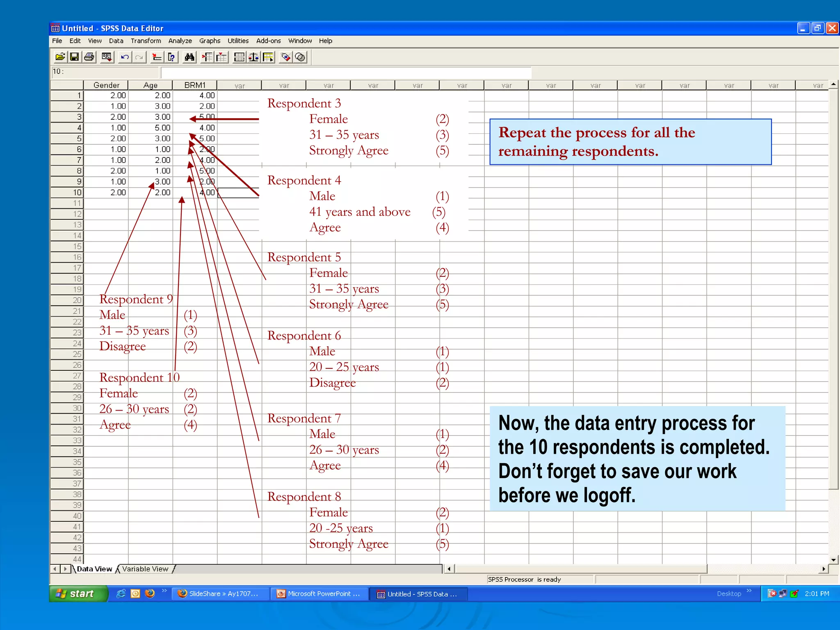Open the Analyze menu
Screen dimensions: 840x630
180,41
